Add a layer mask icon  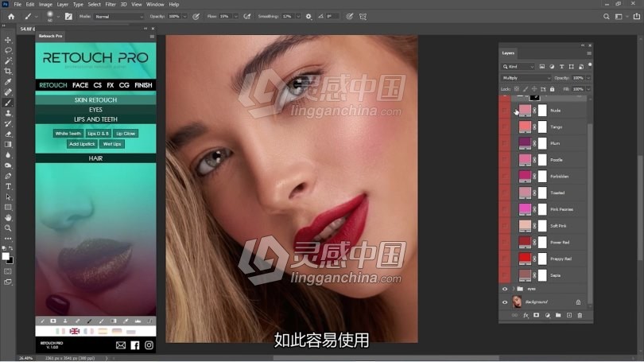pos(536,315)
